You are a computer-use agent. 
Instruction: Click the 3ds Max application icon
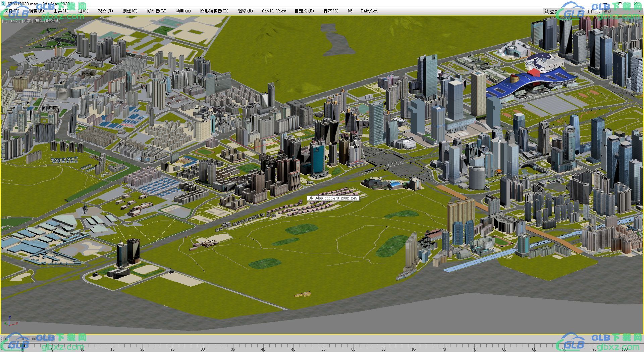3,4
